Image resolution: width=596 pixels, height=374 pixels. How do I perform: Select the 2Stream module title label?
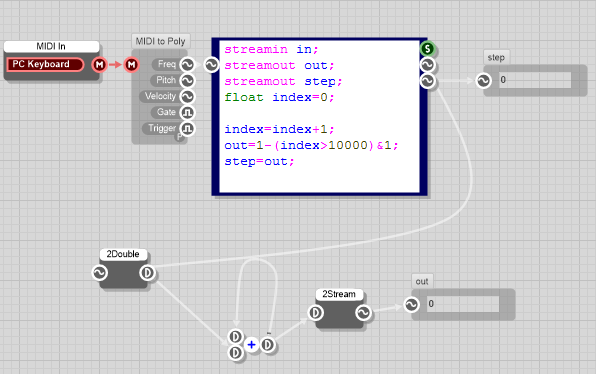pyautogui.click(x=339, y=294)
